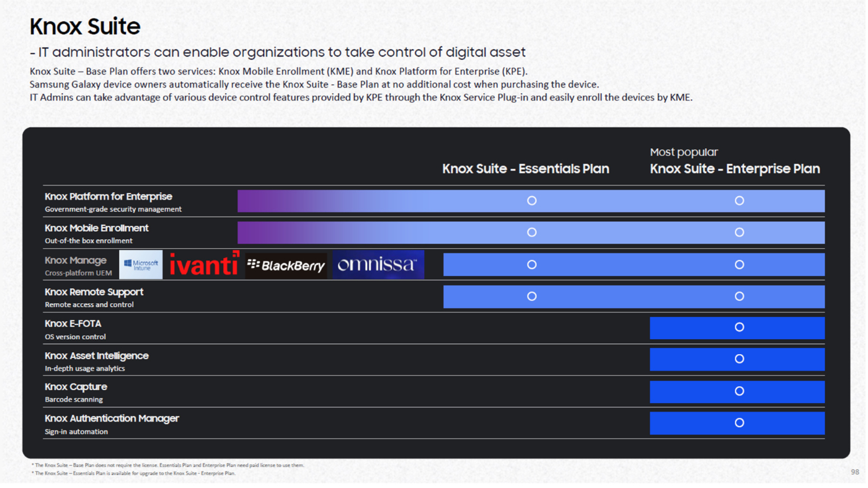Click the Most popular label

683,152
